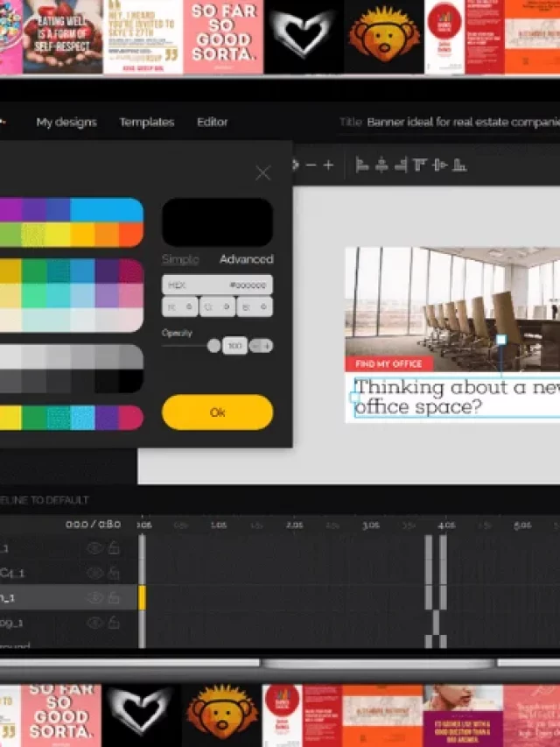The height and width of the screenshot is (747, 560).
Task: Click the yellow keyframe block in the timeline
Action: pyautogui.click(x=142, y=597)
